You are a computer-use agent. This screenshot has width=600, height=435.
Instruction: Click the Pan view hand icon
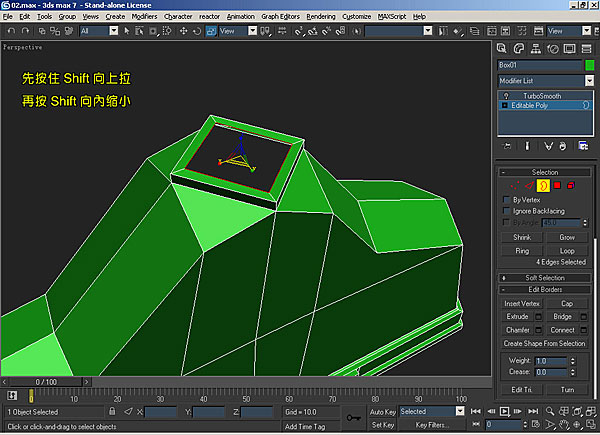(563, 424)
